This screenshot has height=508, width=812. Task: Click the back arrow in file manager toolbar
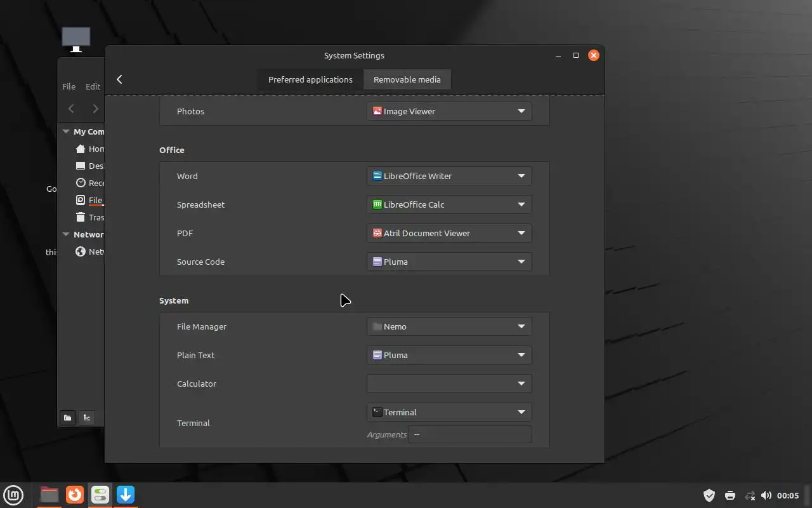point(71,109)
